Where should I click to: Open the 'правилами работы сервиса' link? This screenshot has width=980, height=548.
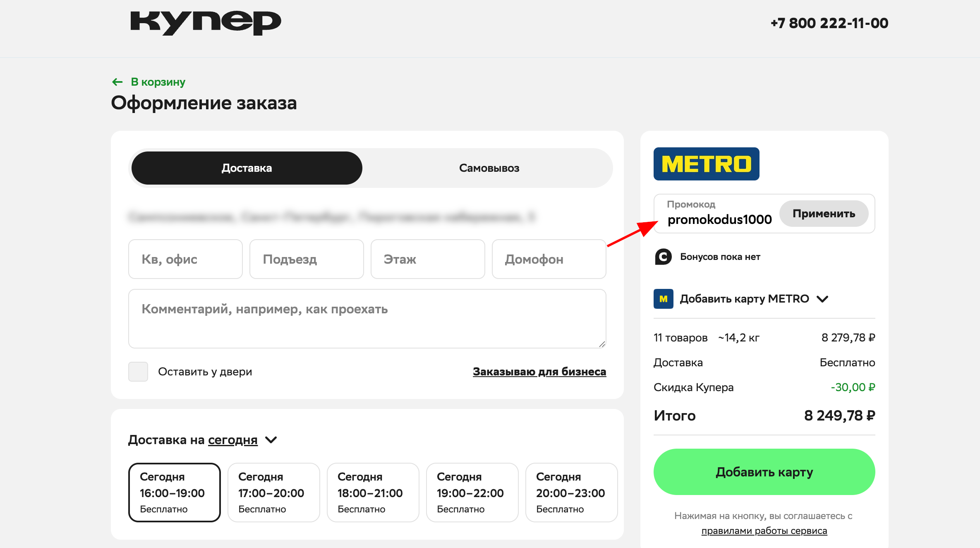tap(764, 530)
